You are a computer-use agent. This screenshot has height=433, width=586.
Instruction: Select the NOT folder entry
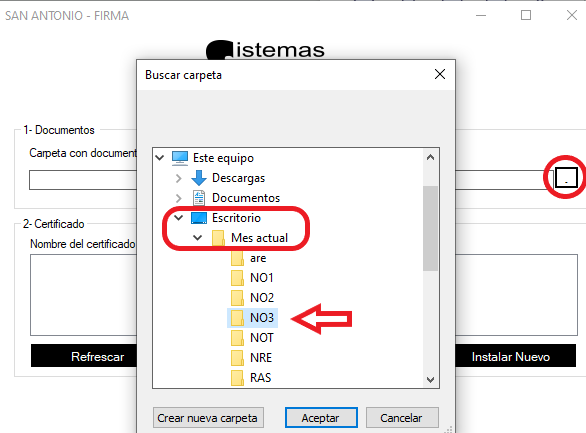tap(252, 338)
